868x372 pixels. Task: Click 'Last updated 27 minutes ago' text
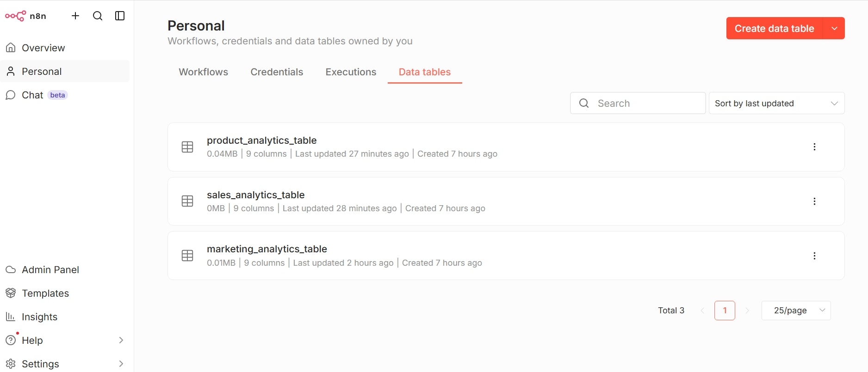coord(352,154)
